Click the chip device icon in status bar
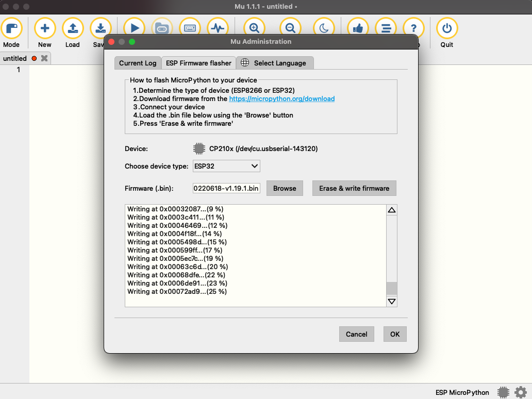 tap(503, 392)
